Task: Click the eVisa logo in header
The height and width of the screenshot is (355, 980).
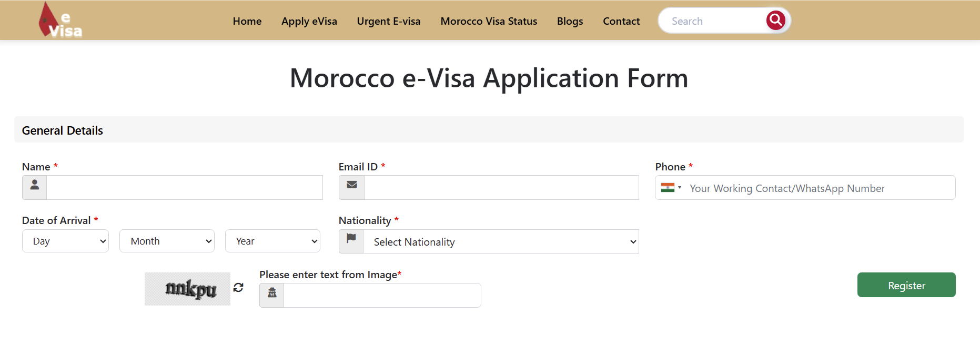Action: 60,21
